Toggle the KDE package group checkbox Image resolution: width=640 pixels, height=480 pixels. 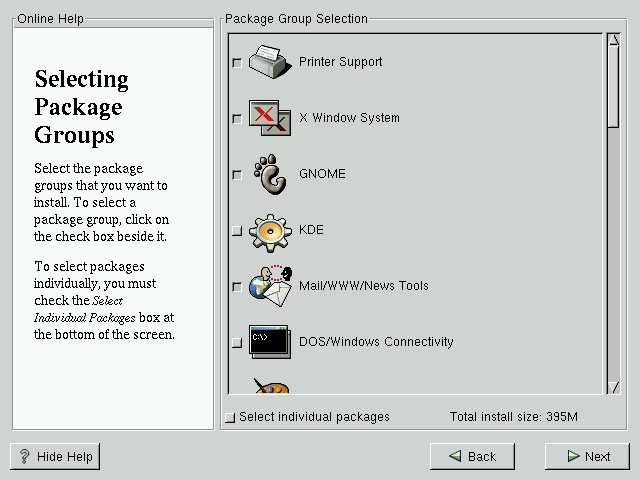(x=237, y=231)
